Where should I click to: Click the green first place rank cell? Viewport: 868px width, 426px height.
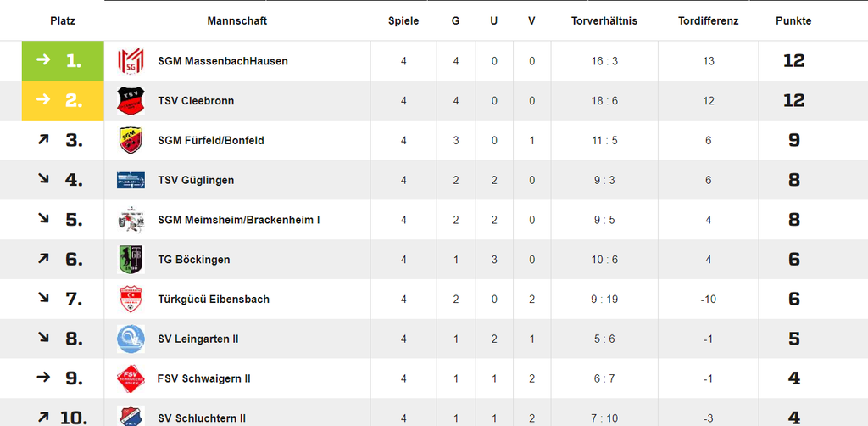[x=63, y=61]
